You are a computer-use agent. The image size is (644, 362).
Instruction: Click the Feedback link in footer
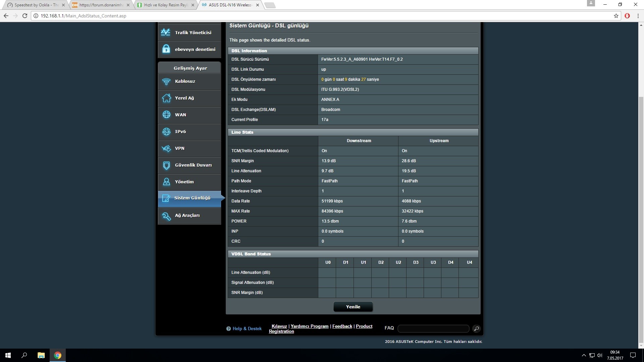(342, 326)
